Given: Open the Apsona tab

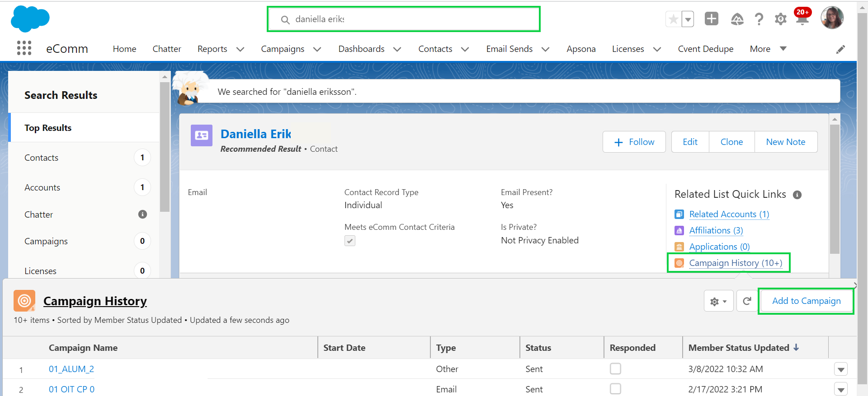Looking at the screenshot, I should click(581, 49).
